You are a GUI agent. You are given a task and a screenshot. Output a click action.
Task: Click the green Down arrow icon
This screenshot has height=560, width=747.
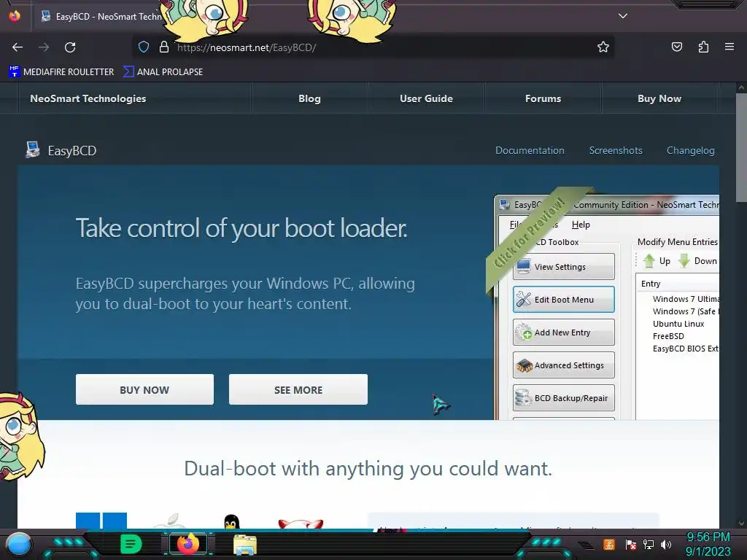(684, 260)
